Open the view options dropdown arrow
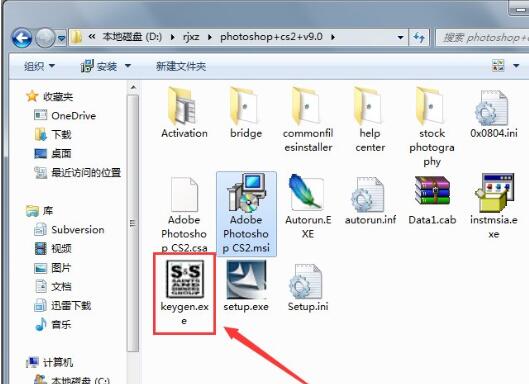The height and width of the screenshot is (384, 529). [516, 66]
